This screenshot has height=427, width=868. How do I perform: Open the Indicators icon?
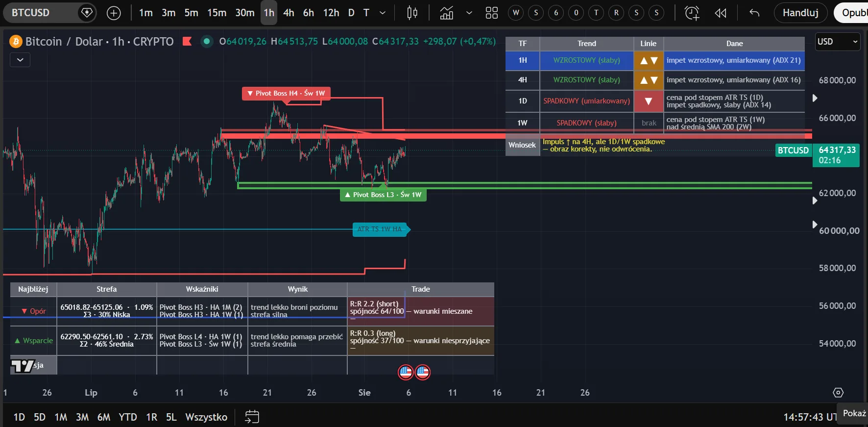pyautogui.click(x=446, y=13)
